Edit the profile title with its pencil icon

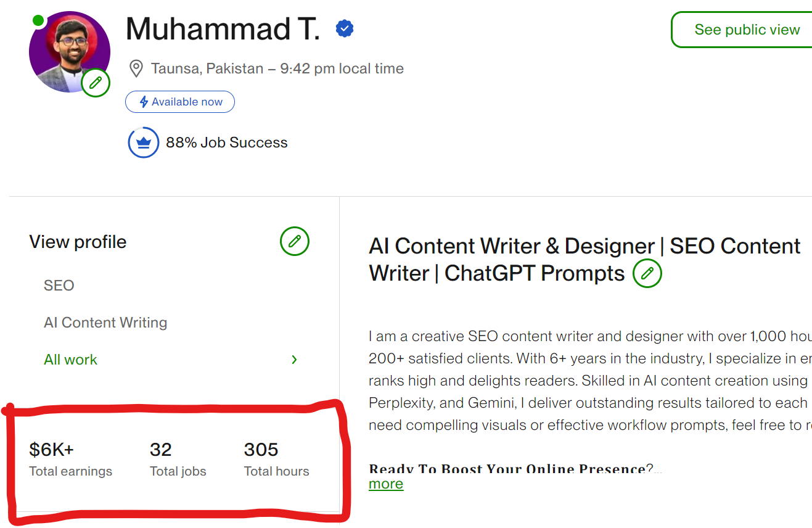coord(647,273)
